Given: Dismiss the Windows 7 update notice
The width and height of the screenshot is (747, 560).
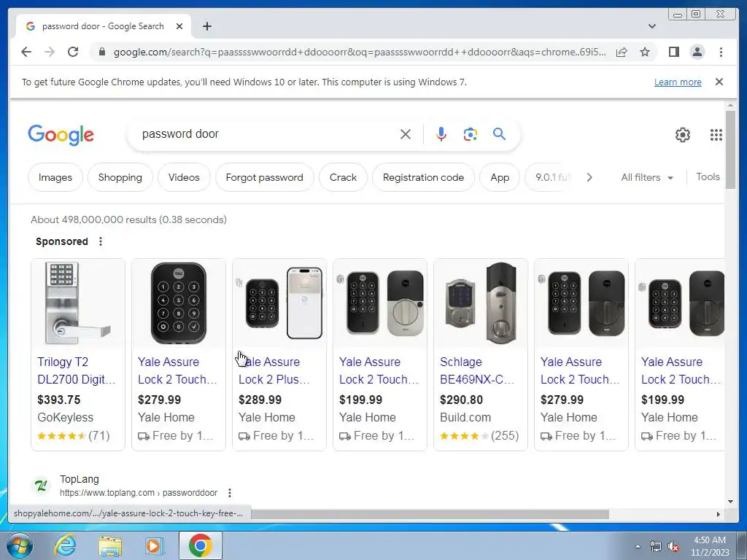Looking at the screenshot, I should [x=719, y=82].
